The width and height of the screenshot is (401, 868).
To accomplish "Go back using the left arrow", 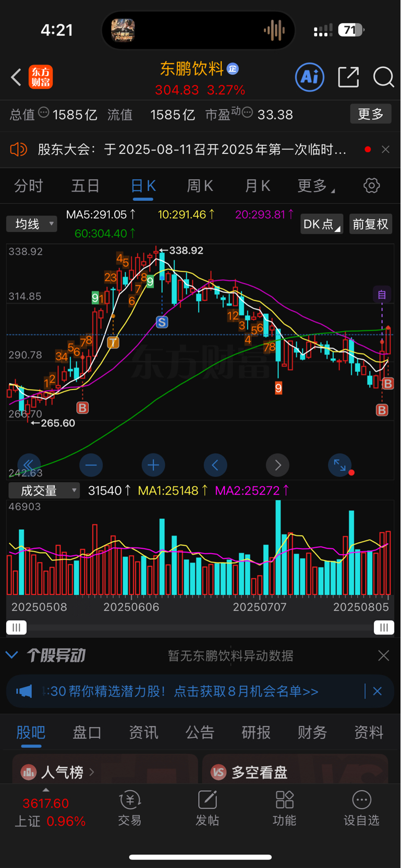I will 16,77.
